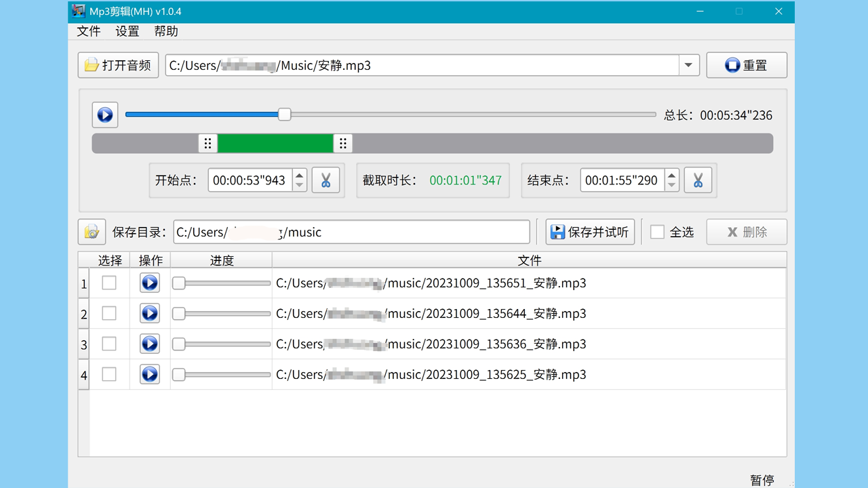Play the 20231009_135636 clip in row 3
This screenshot has width=868, height=488.
(x=150, y=344)
